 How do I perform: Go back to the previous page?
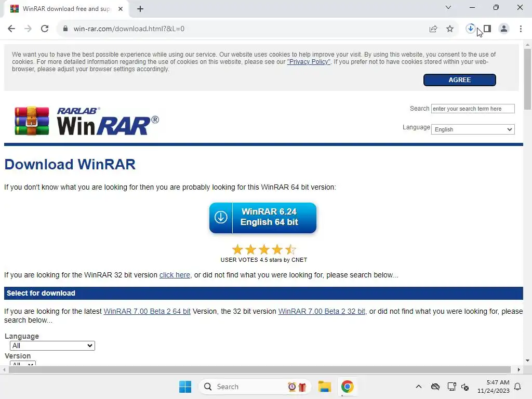11,29
